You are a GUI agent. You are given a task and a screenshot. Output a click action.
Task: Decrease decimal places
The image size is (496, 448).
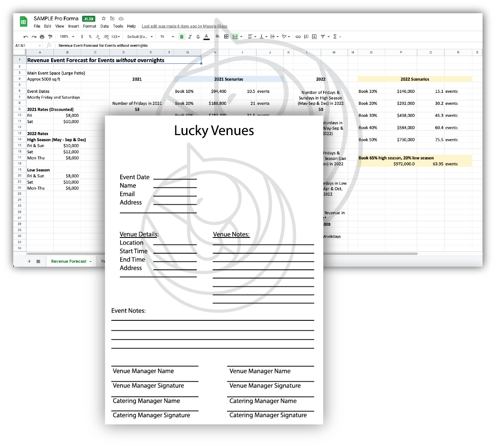pyautogui.click(x=98, y=37)
